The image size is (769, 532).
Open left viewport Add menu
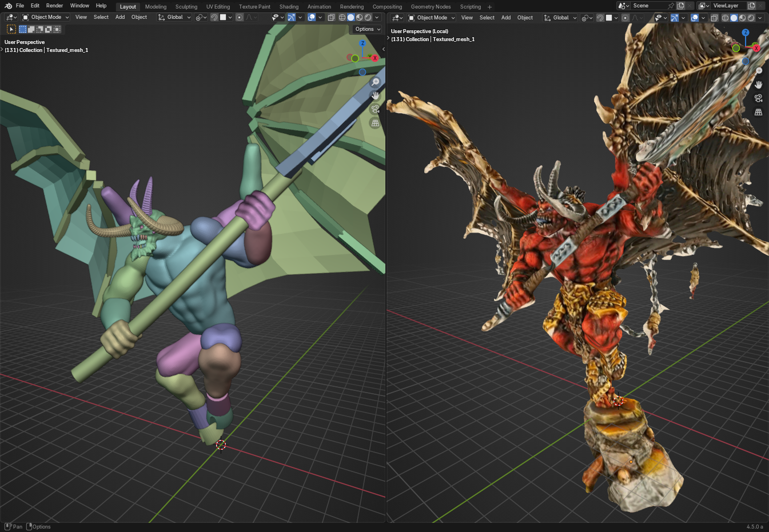pos(120,17)
